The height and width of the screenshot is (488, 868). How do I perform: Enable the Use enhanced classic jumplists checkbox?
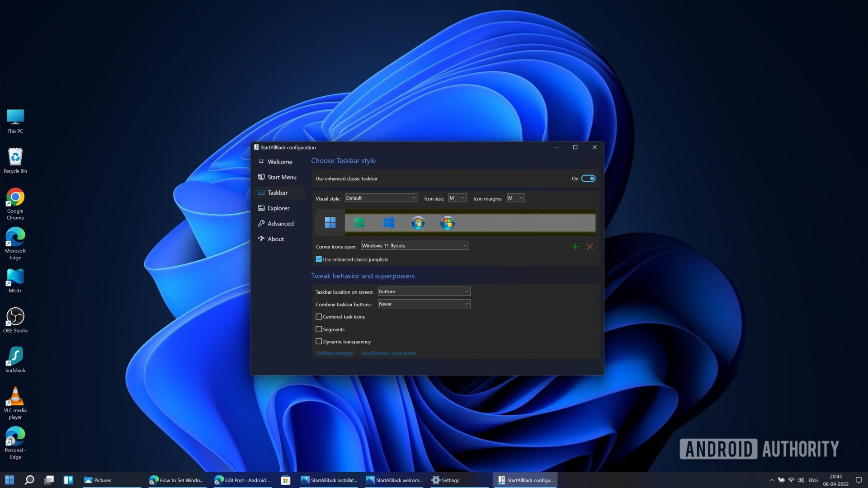tap(318, 258)
